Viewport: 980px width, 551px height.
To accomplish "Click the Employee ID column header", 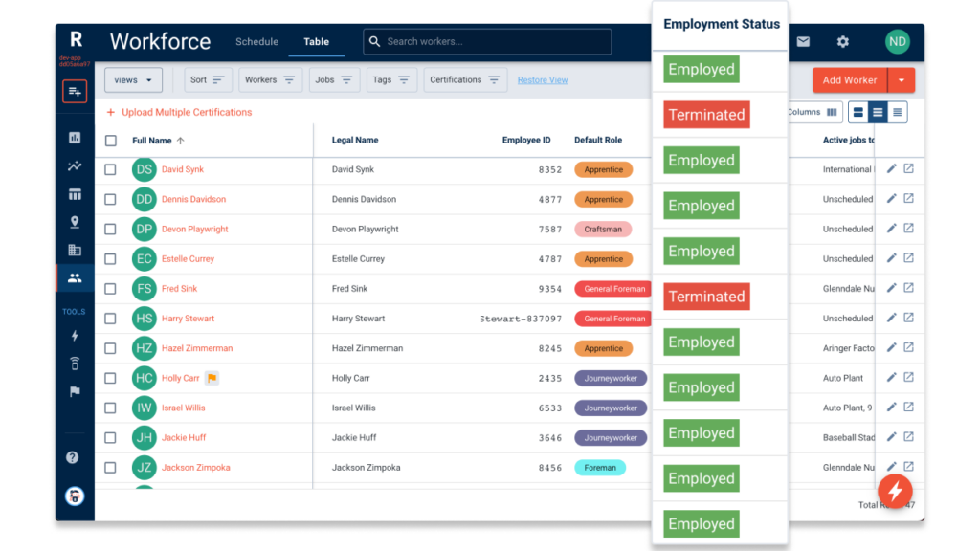I will pyautogui.click(x=526, y=140).
